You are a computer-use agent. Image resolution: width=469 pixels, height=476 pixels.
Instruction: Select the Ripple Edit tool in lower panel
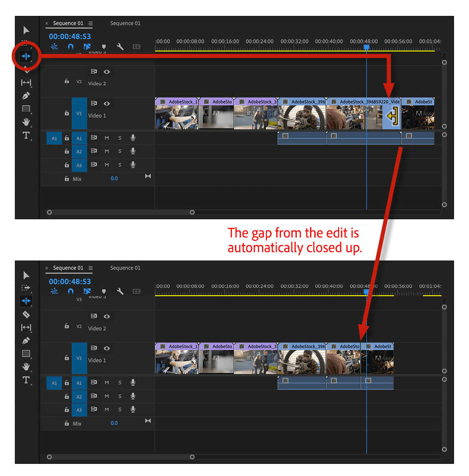point(26,301)
